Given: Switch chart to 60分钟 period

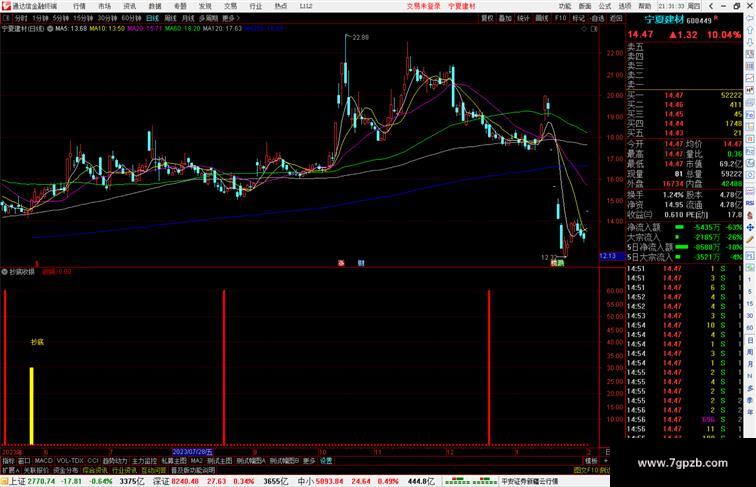Looking at the screenshot, I should pos(131,18).
